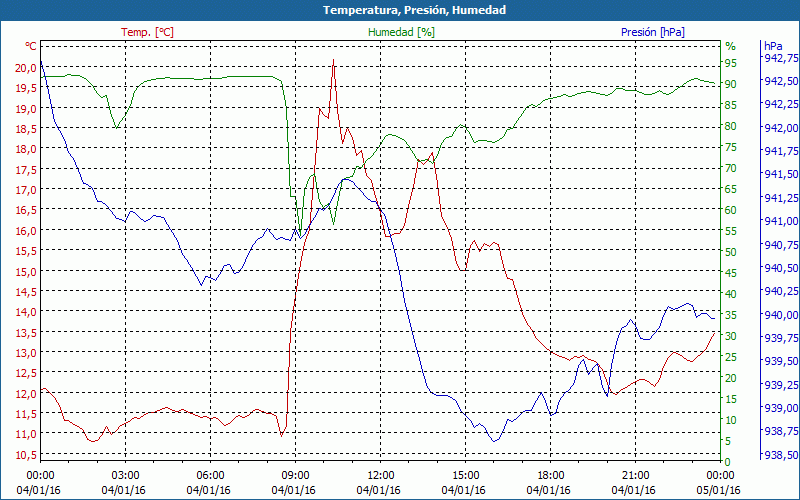Click the green '%' axis unit label
Viewport: 800px width, 500px height.
tap(730, 46)
